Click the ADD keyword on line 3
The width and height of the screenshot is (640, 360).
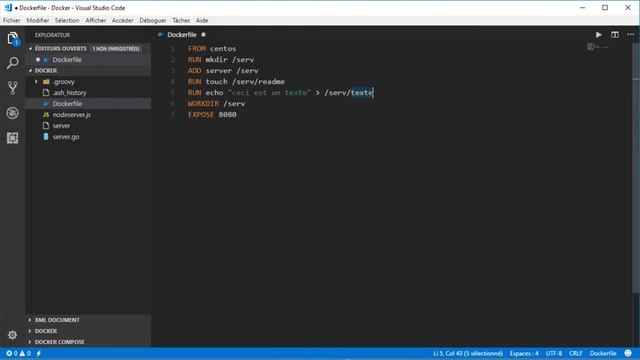(x=194, y=71)
